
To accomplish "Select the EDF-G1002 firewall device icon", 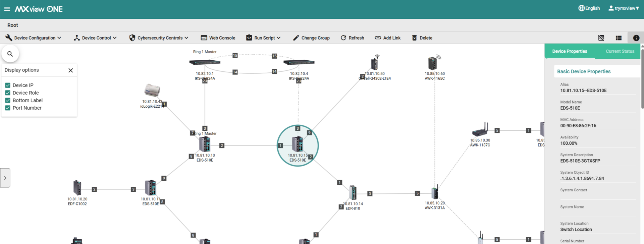I will (x=77, y=188).
